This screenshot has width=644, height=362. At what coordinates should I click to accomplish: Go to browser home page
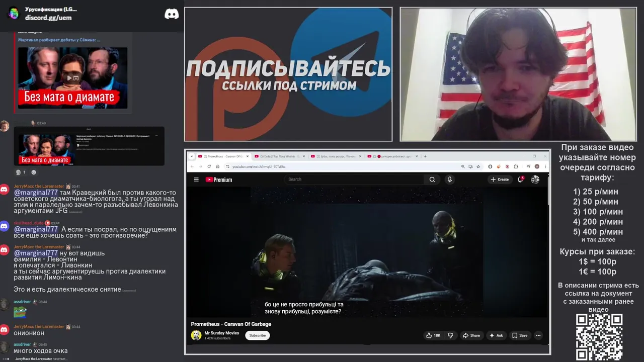pos(217,166)
